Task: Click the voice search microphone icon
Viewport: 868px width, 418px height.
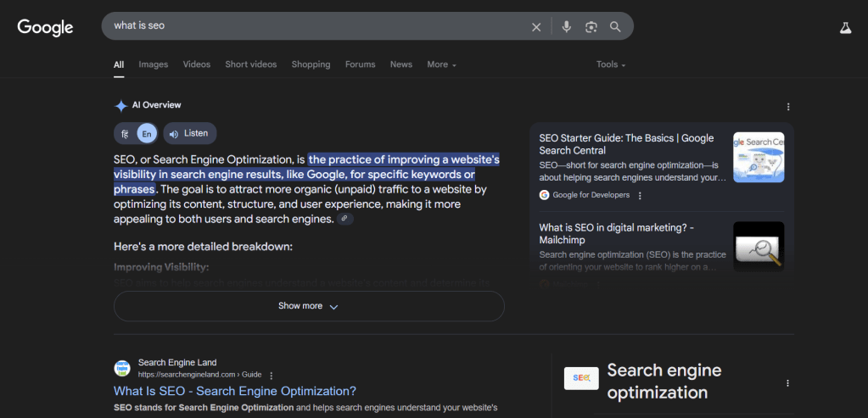Action: pos(566,26)
